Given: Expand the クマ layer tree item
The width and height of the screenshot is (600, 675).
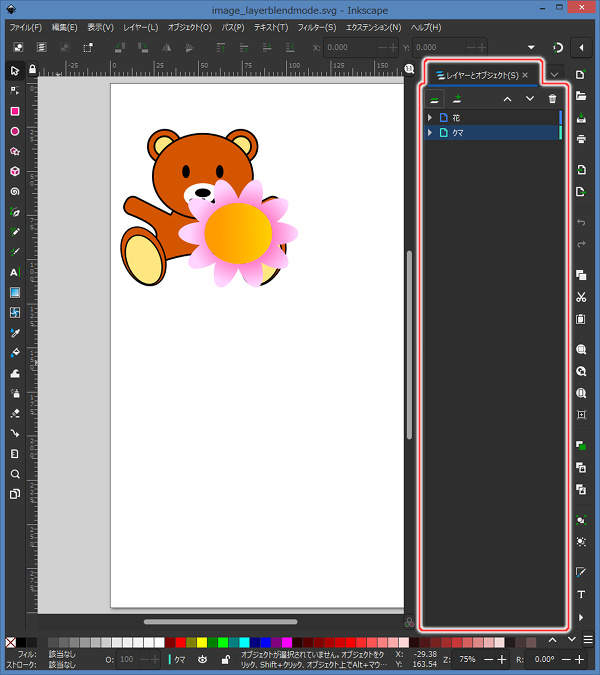Looking at the screenshot, I should tap(430, 132).
